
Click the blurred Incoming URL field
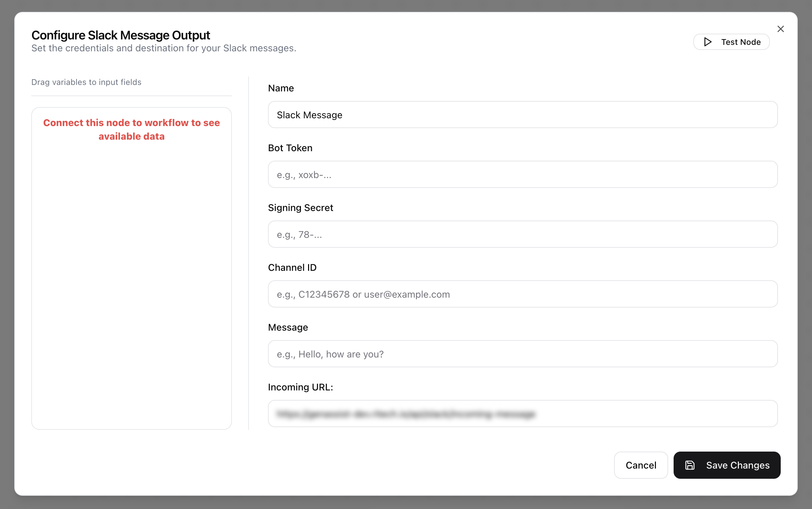pyautogui.click(x=523, y=414)
